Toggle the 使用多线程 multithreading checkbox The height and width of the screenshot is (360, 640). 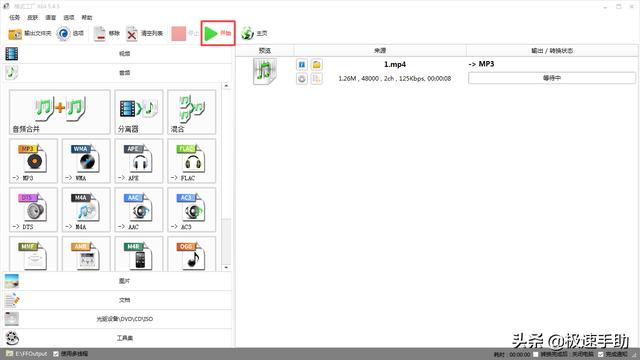click(56, 354)
